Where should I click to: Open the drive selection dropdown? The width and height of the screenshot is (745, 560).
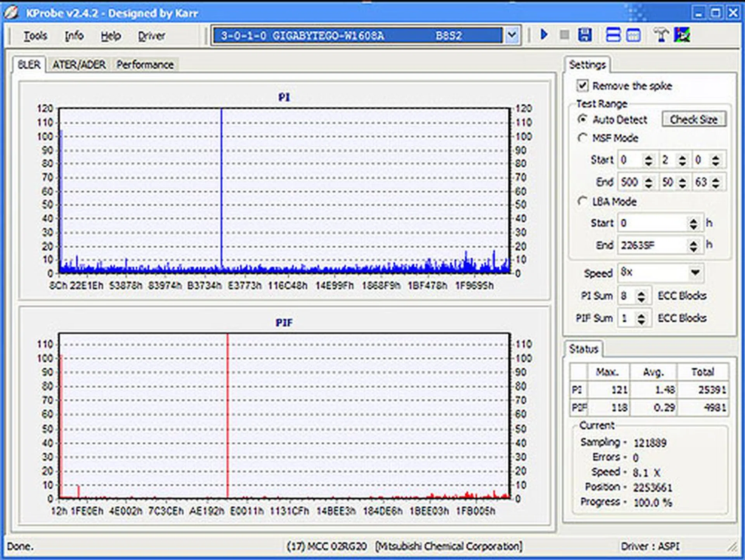[512, 36]
